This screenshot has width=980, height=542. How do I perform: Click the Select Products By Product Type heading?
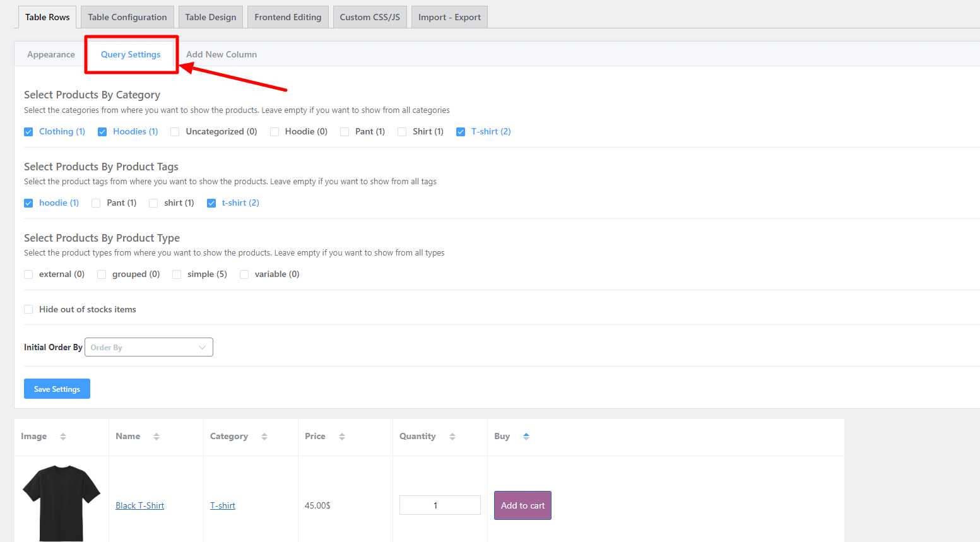pyautogui.click(x=102, y=238)
